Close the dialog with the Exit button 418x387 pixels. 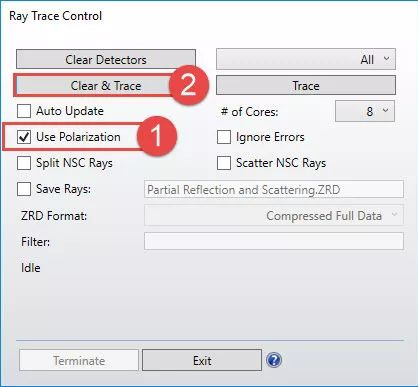pyautogui.click(x=202, y=360)
